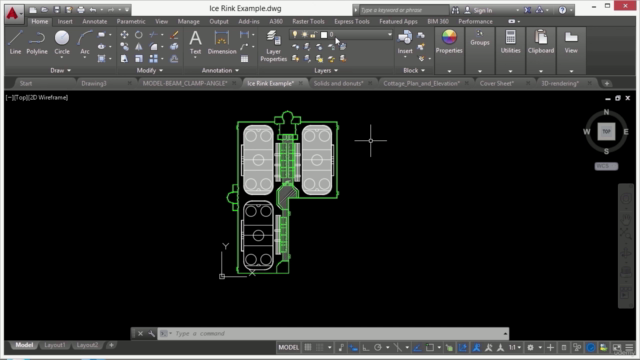The image size is (640, 360).
Task: Toggle 2D object snap in status bar
Action: 430,347
